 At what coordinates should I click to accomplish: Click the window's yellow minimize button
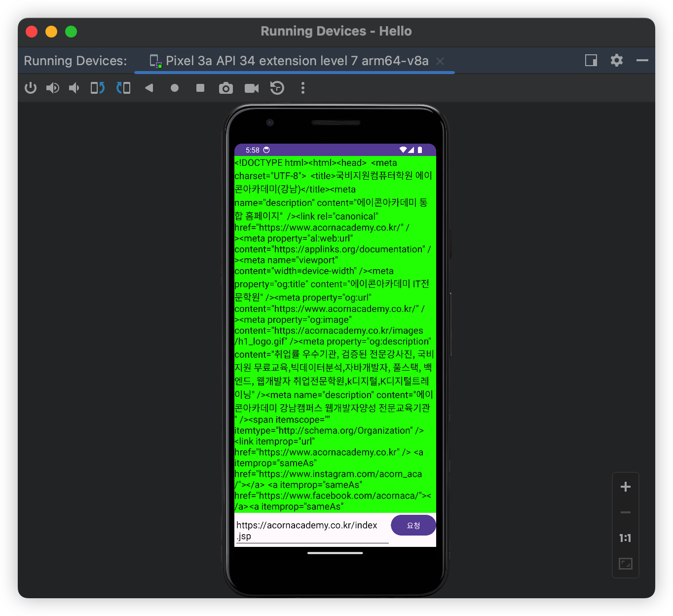pos(51,32)
